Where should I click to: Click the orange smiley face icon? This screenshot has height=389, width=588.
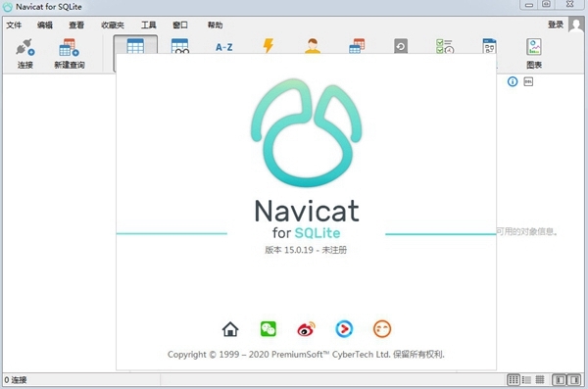pos(382,329)
